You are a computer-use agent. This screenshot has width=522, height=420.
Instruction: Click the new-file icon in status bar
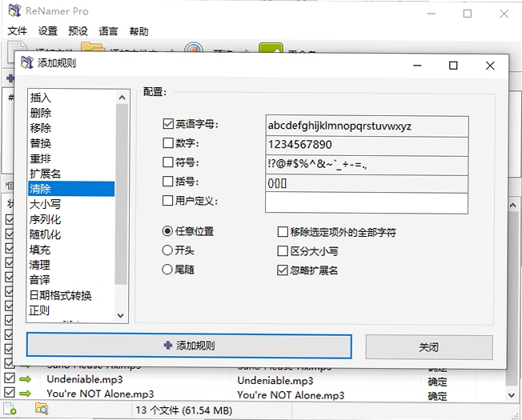point(10,410)
